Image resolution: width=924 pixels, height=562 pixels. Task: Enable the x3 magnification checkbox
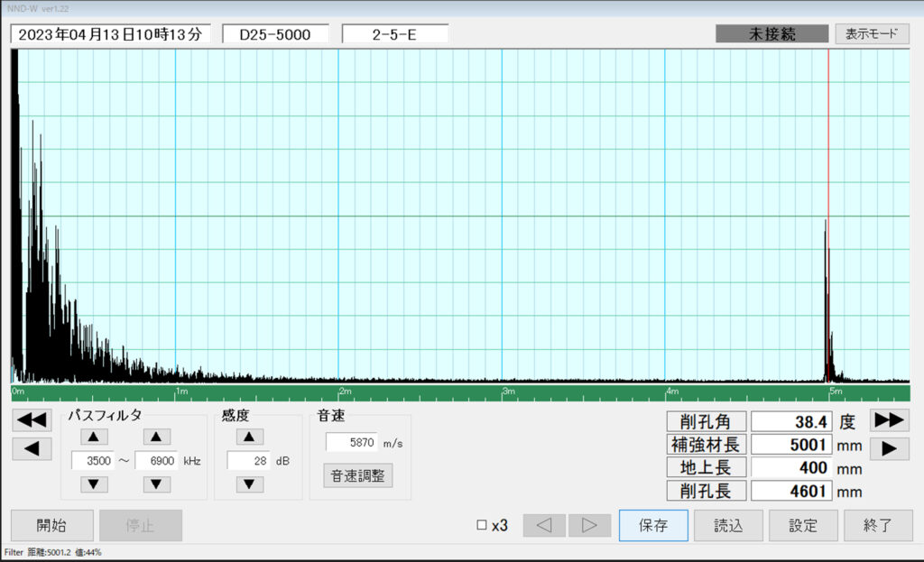tap(482, 526)
